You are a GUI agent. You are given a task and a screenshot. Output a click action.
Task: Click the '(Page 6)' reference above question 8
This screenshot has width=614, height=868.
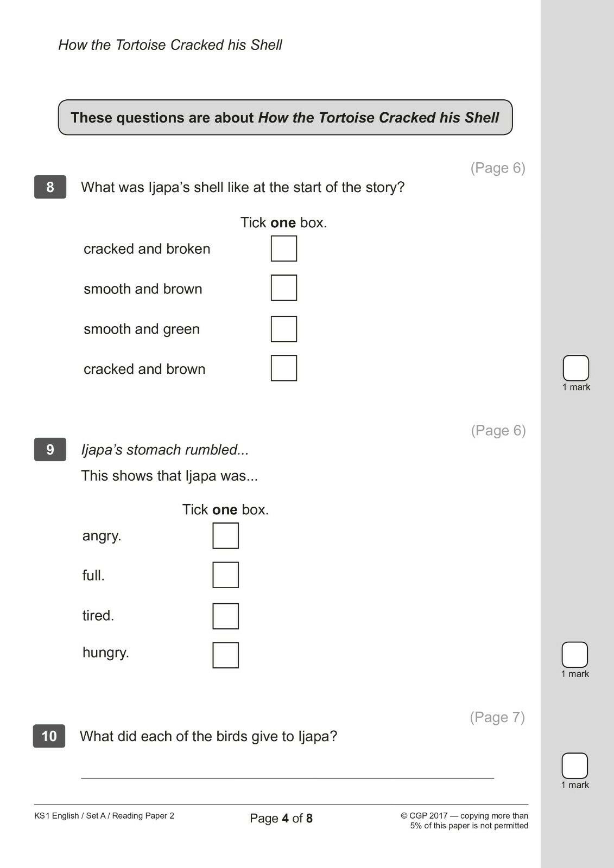[x=498, y=168]
